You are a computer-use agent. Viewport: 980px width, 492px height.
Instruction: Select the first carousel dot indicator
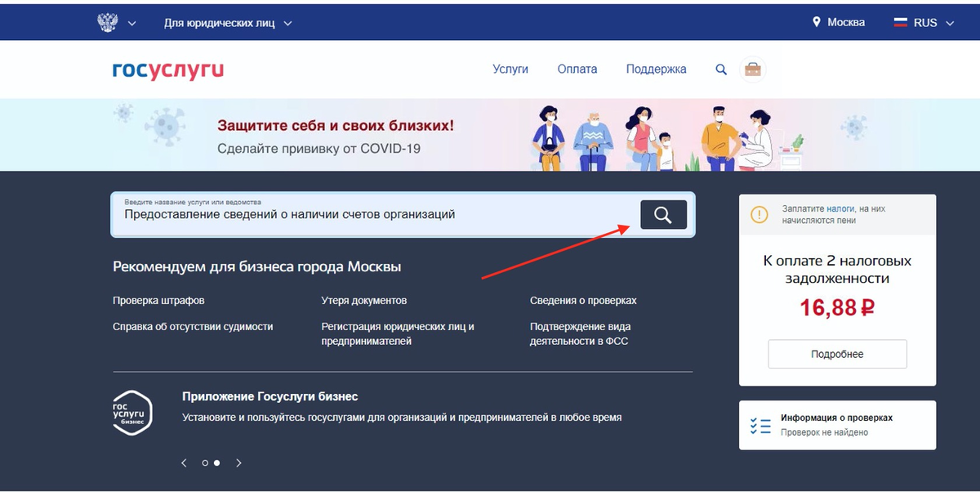point(205,463)
